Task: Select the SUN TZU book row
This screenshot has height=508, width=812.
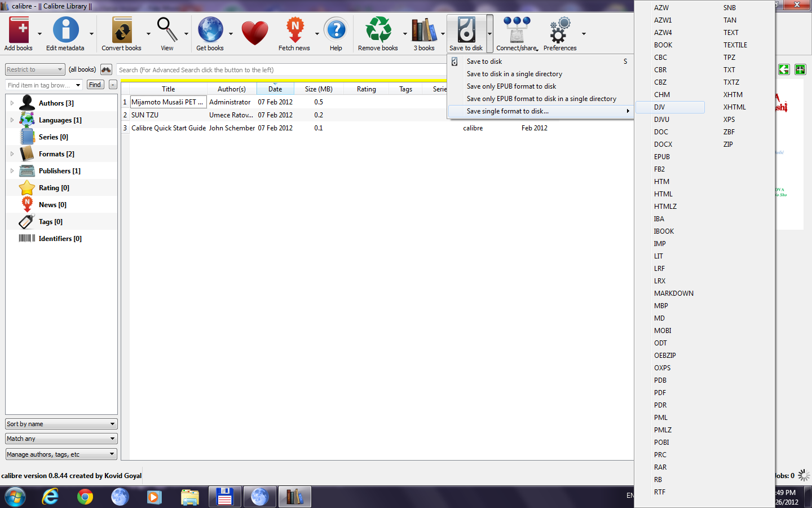Action: coord(378,115)
